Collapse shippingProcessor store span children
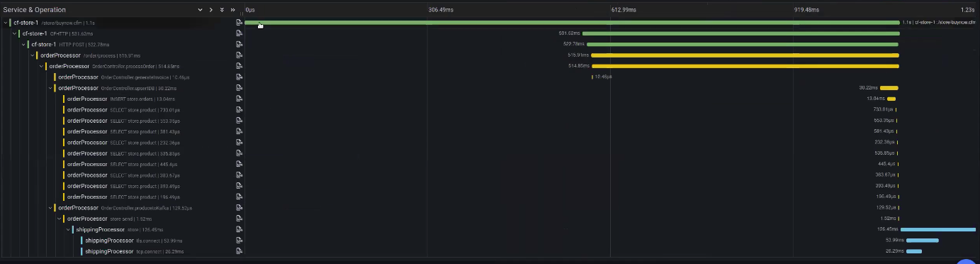980x264 pixels. pyautogui.click(x=69, y=230)
